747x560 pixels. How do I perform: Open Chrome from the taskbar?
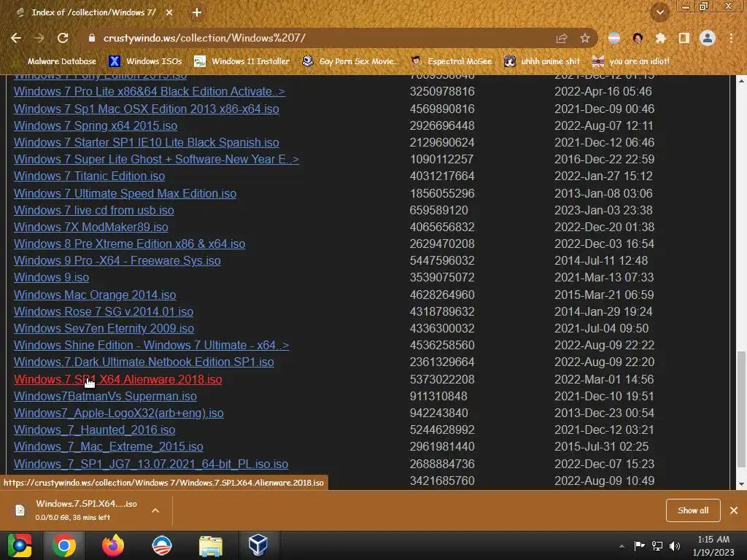tap(64, 545)
